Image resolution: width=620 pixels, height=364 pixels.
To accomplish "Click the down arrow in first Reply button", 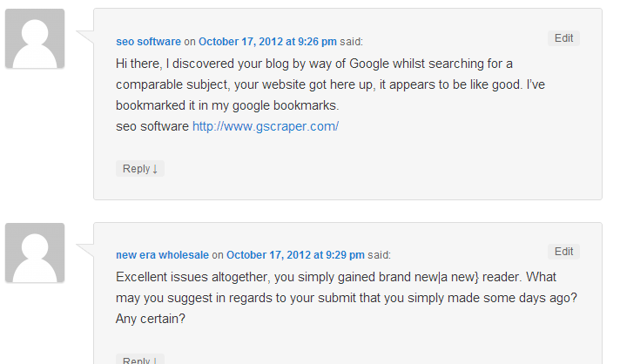I will [155, 169].
